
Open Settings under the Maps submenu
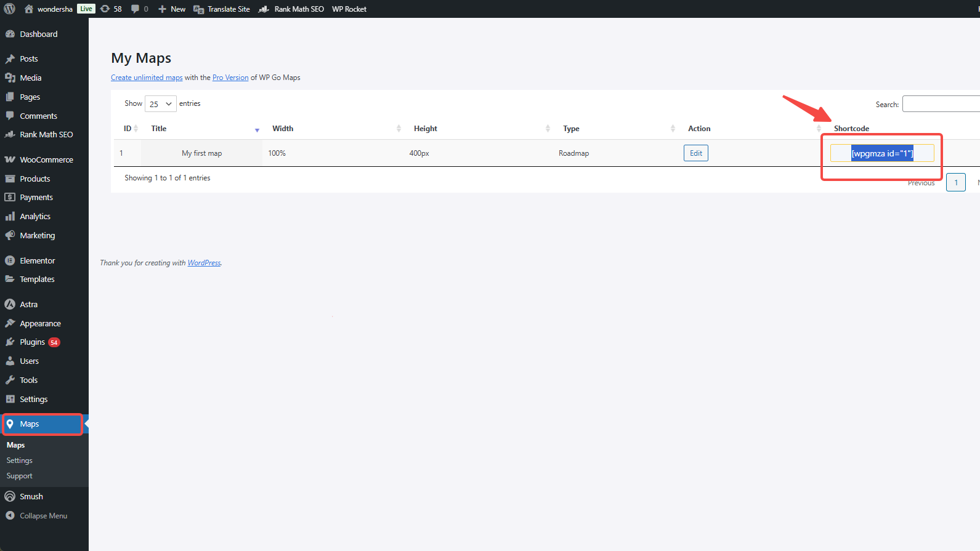pyautogui.click(x=20, y=461)
